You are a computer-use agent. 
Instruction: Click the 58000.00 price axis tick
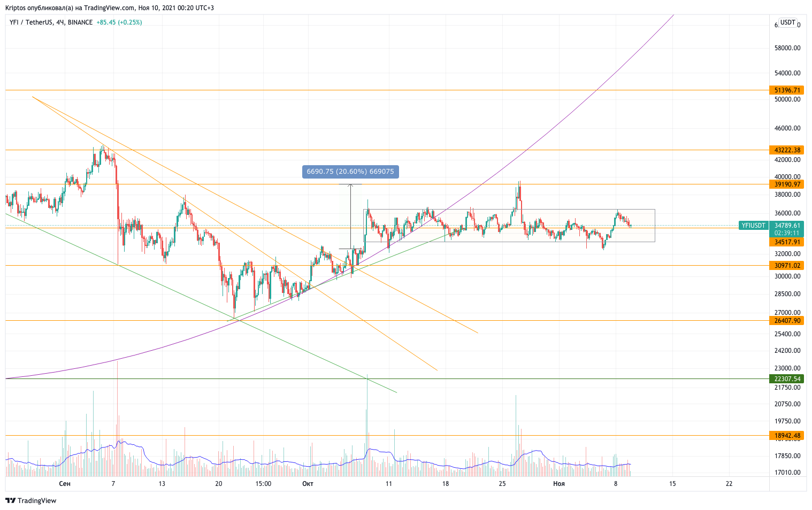pos(787,48)
